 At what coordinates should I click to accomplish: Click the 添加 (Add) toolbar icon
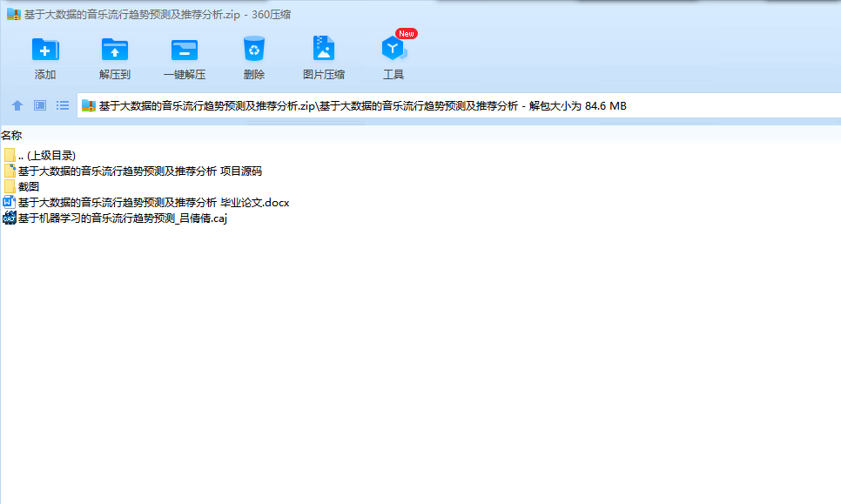pyautogui.click(x=45, y=50)
